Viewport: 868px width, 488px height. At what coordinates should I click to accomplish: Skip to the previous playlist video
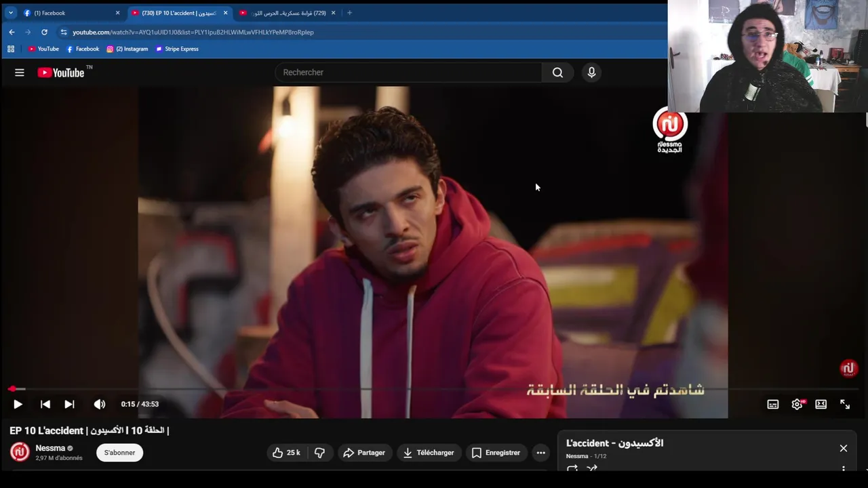coord(45,404)
